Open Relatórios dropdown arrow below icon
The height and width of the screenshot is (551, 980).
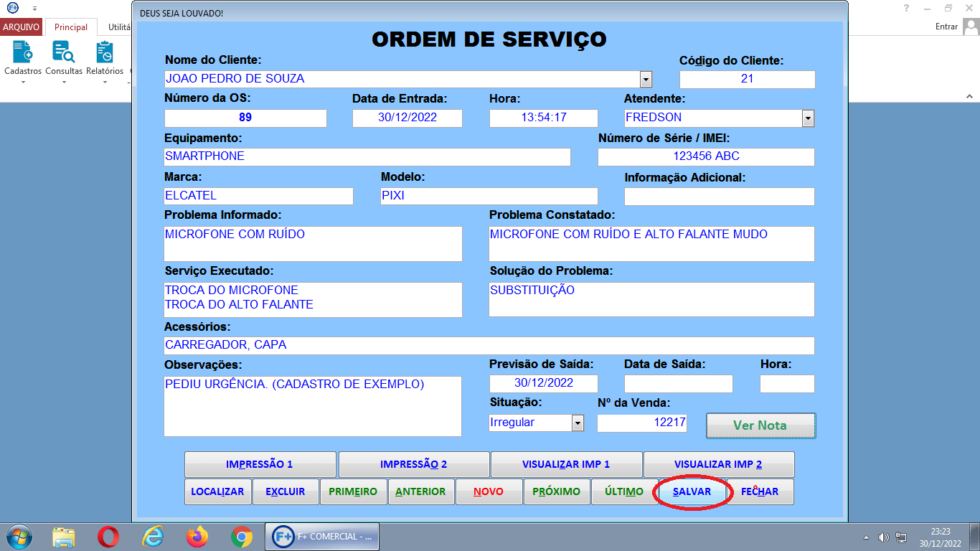[105, 82]
